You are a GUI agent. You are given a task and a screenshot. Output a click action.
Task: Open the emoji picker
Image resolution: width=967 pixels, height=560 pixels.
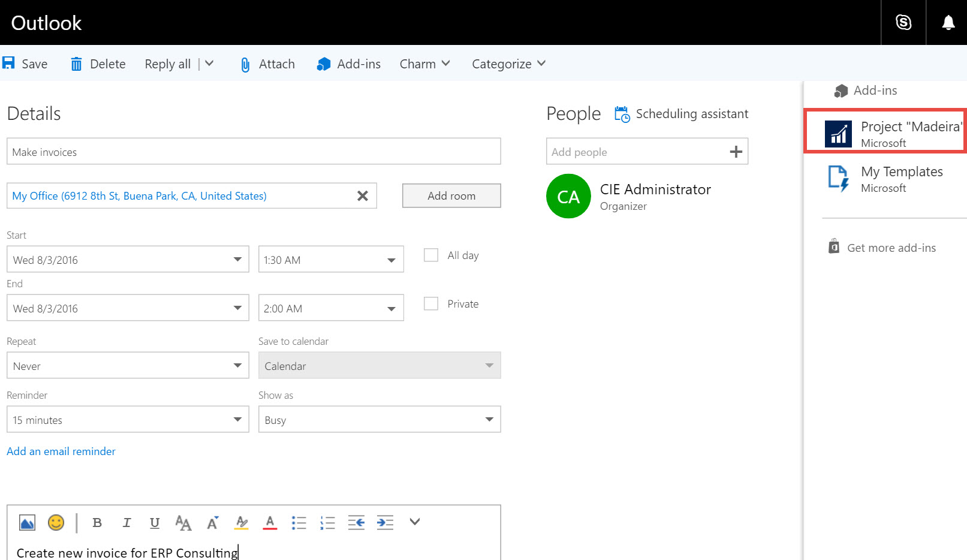click(56, 523)
